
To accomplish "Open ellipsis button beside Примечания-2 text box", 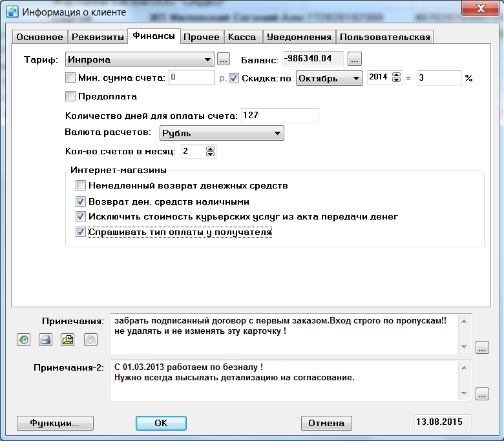I will click(x=482, y=394).
